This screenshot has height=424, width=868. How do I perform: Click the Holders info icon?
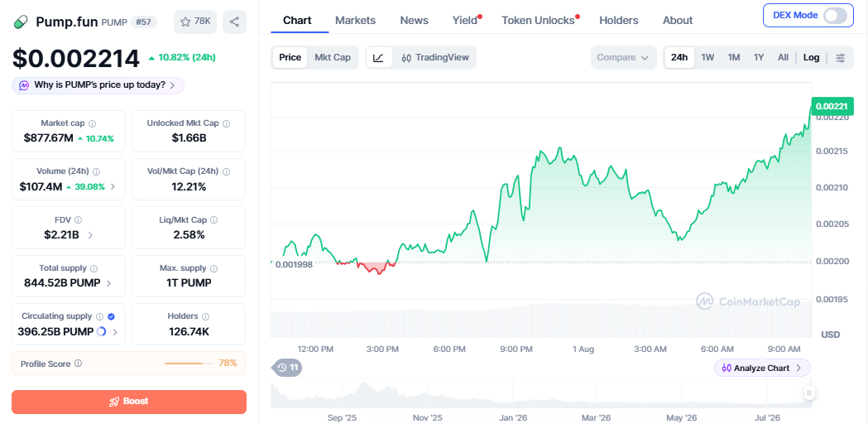(205, 316)
